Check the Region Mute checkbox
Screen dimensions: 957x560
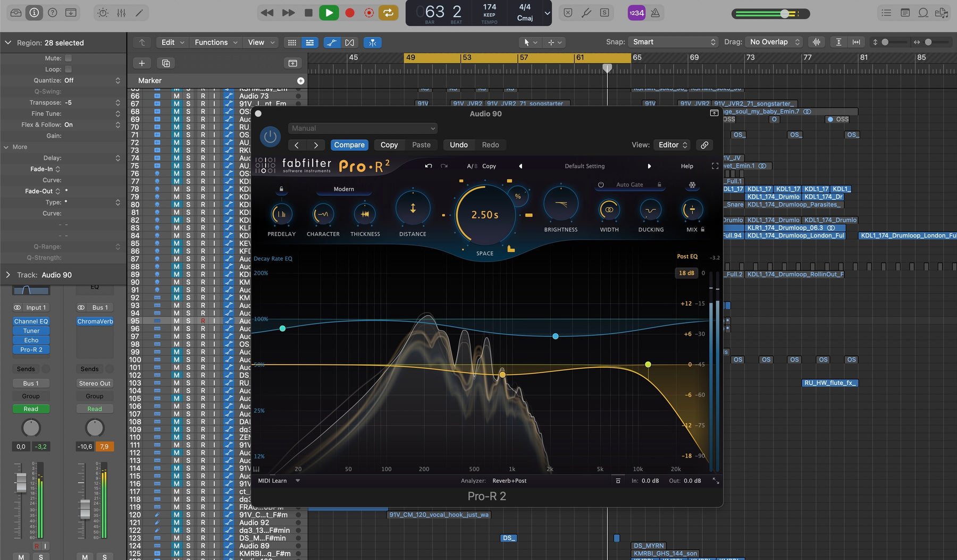point(68,58)
